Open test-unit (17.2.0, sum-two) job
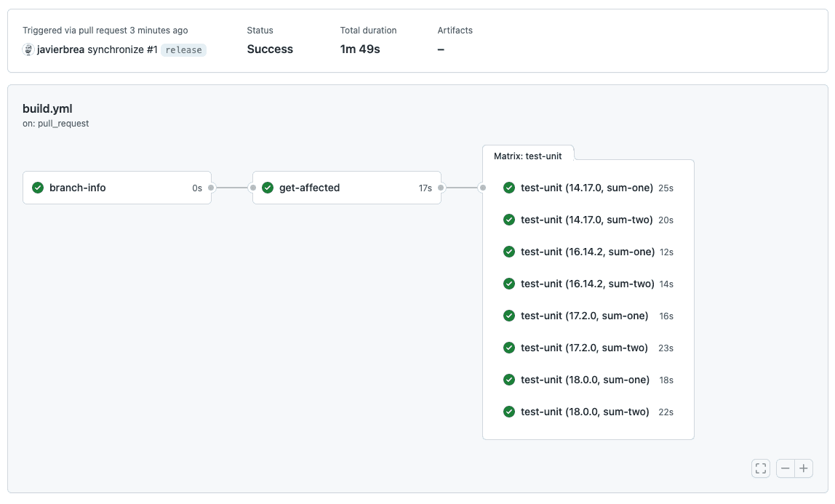 pyautogui.click(x=584, y=348)
